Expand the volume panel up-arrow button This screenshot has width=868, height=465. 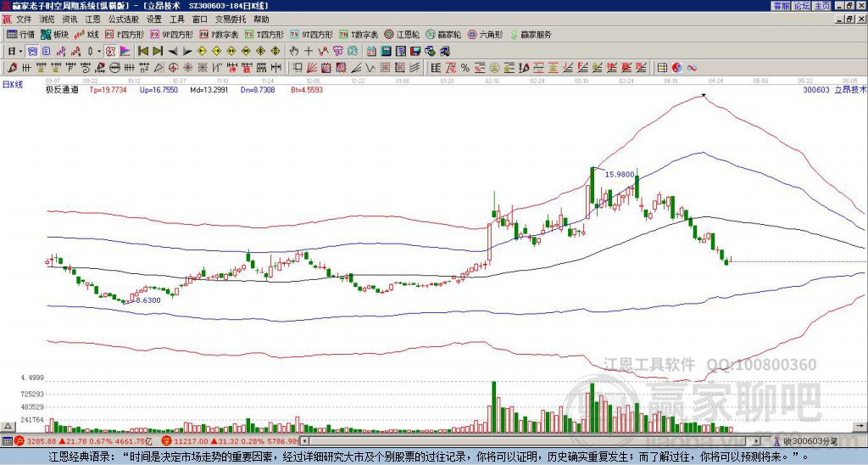[x=8, y=427]
